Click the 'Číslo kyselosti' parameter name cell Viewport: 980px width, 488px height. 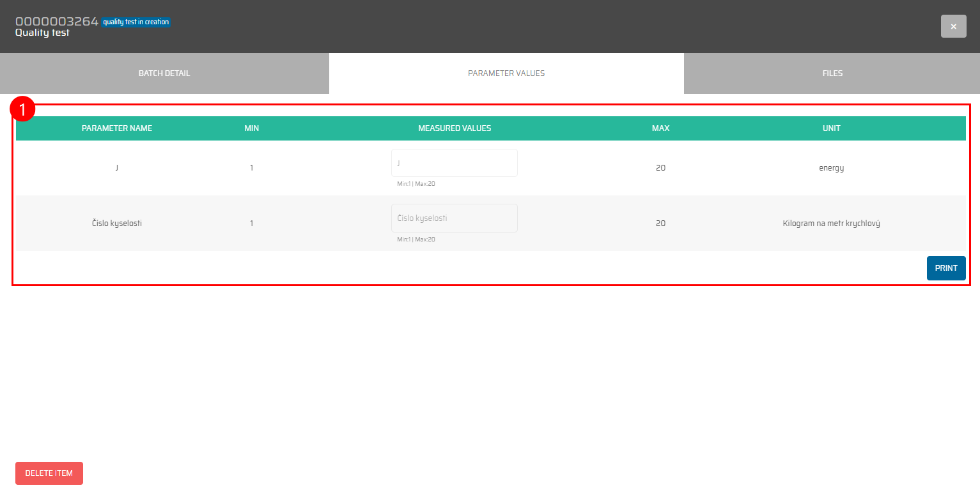[117, 224]
